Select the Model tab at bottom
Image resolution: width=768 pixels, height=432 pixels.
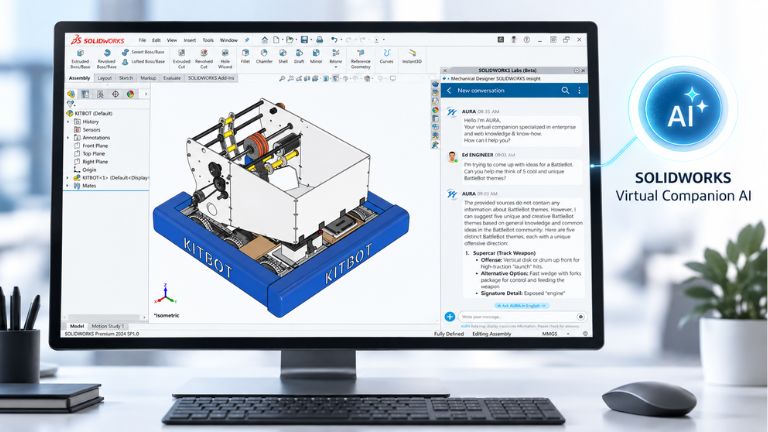(x=77, y=326)
